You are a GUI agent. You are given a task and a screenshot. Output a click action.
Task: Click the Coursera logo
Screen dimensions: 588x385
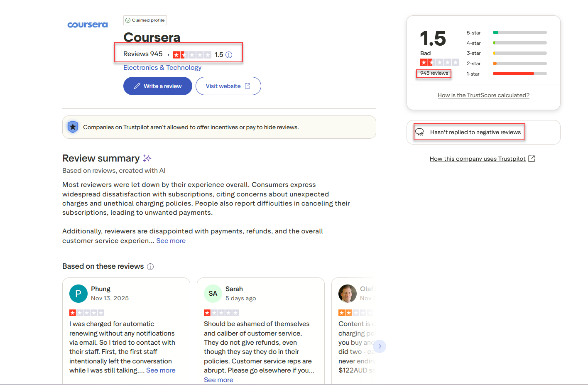tap(87, 25)
